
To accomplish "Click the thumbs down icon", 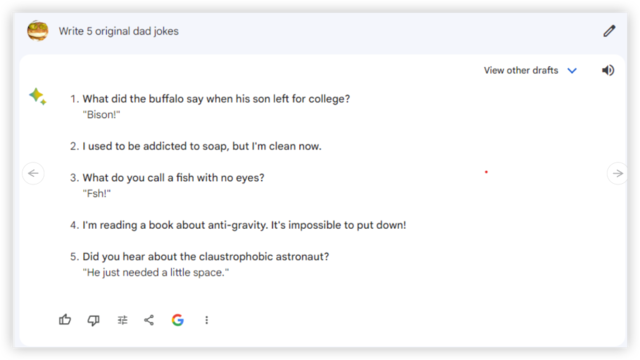I will coord(93,320).
